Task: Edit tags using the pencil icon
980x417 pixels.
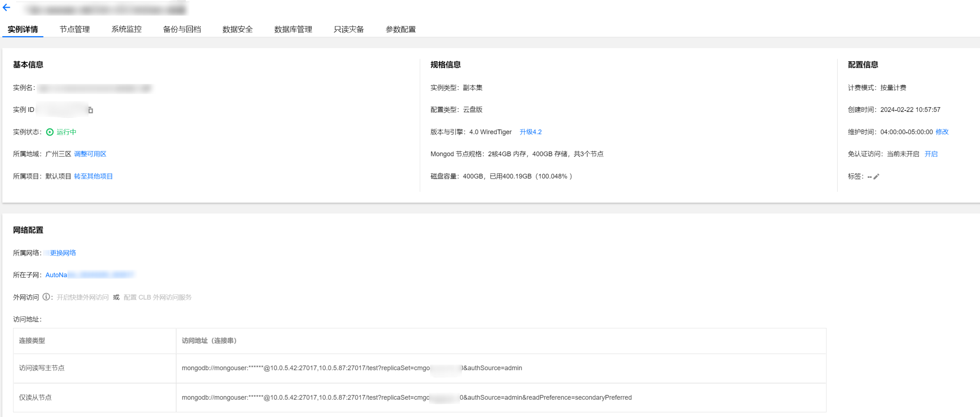Action: (876, 176)
